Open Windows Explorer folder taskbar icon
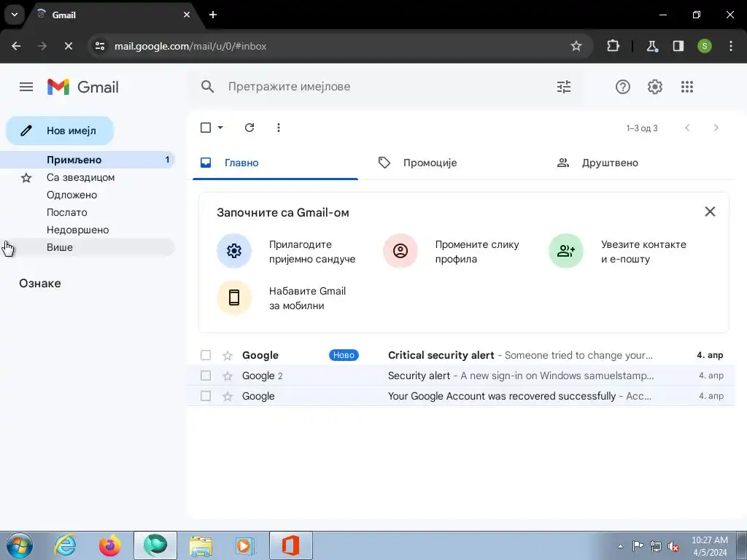This screenshot has width=747, height=560. [201, 545]
